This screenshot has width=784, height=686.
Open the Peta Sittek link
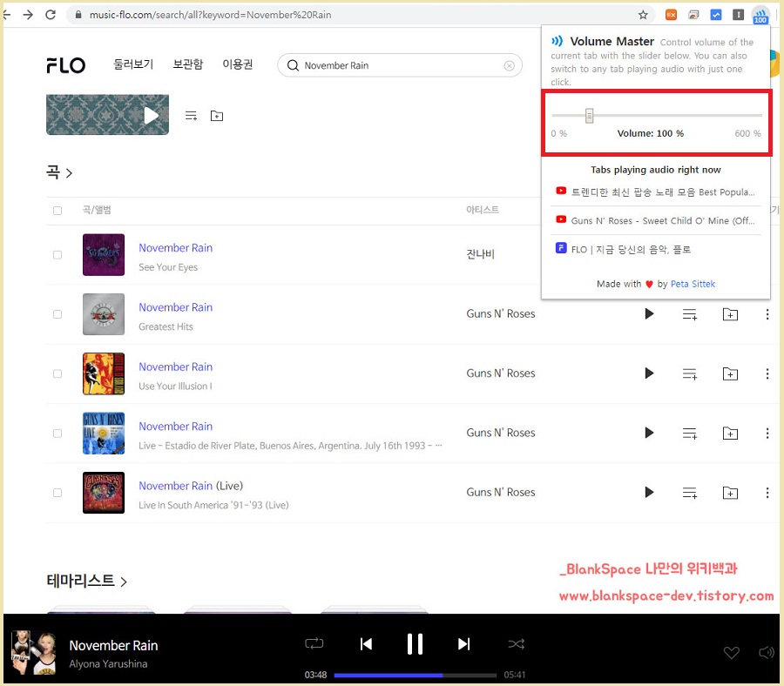click(x=693, y=284)
